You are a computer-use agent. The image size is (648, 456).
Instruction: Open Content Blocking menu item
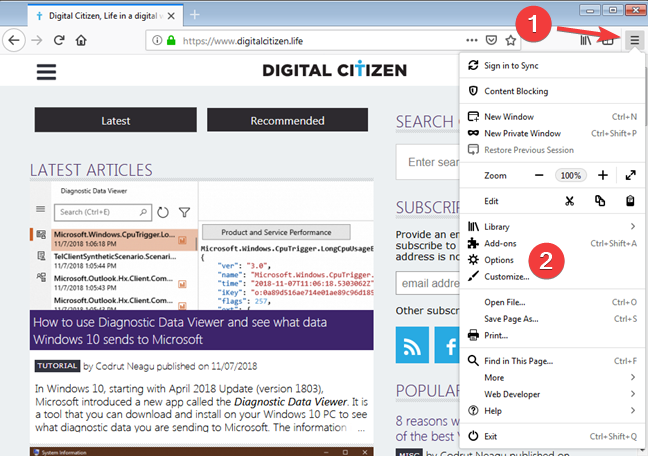point(552,91)
